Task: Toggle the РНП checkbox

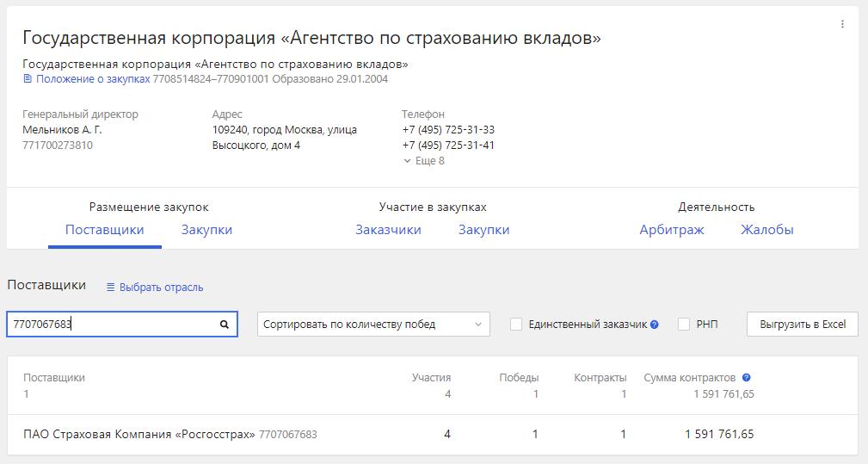Action: point(684,325)
